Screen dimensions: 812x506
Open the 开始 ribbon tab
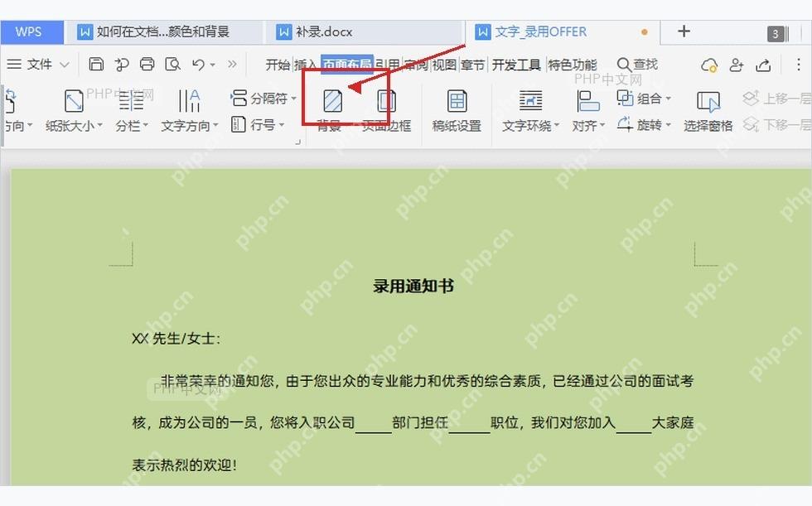tap(278, 65)
